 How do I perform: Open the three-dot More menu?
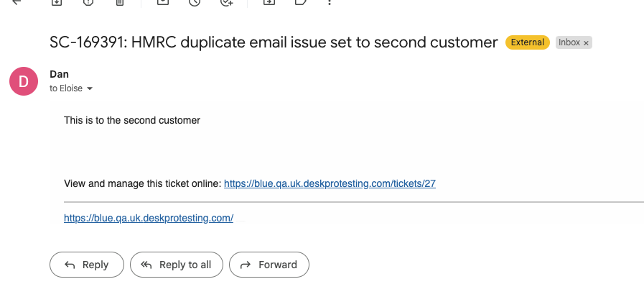(330, 2)
